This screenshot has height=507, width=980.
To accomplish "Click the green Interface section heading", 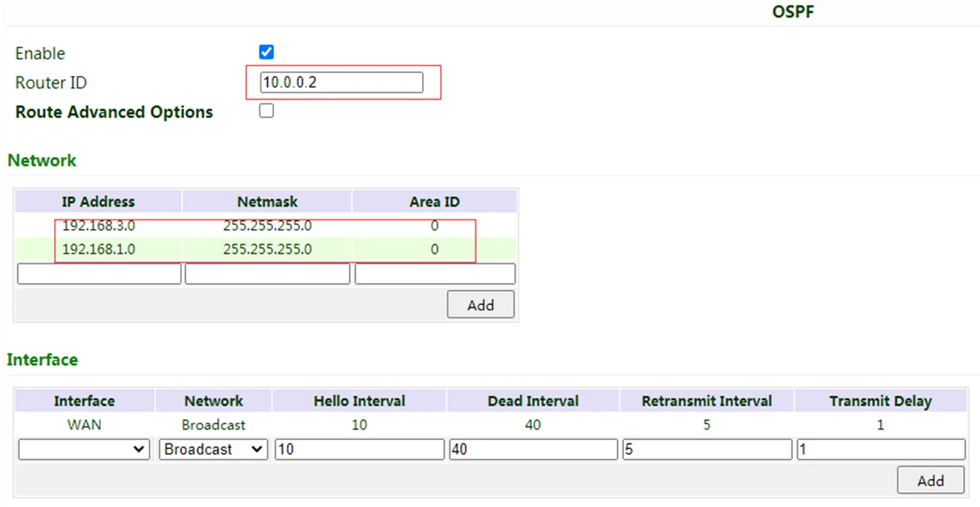I will (42, 360).
